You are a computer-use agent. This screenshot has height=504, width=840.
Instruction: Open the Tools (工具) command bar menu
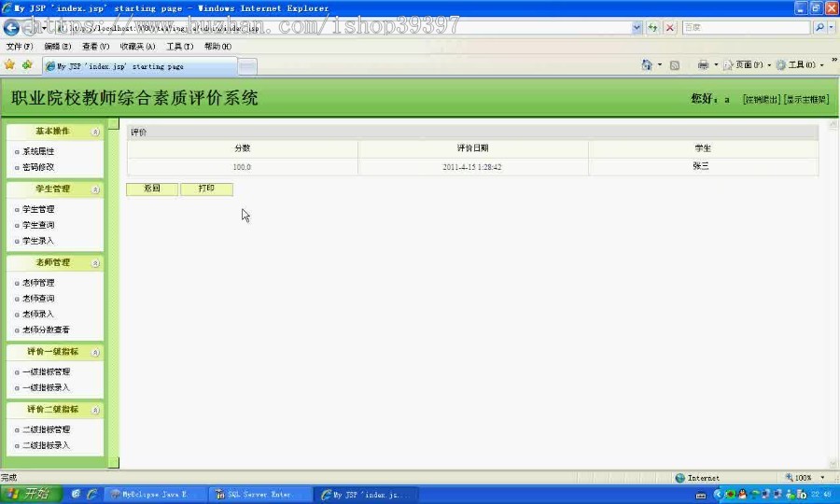point(800,64)
